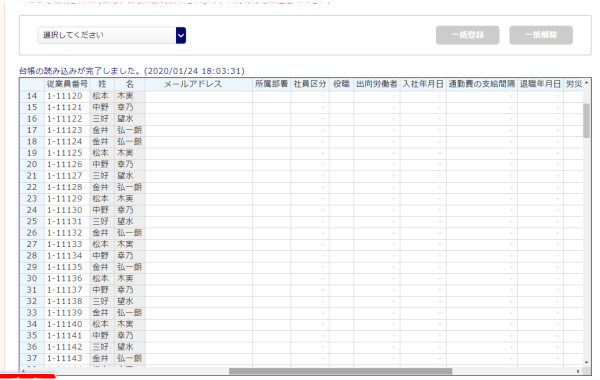Expand 入社年月日 dropdown arrow in row 20
The width and height of the screenshot is (600, 380).
coord(440,165)
